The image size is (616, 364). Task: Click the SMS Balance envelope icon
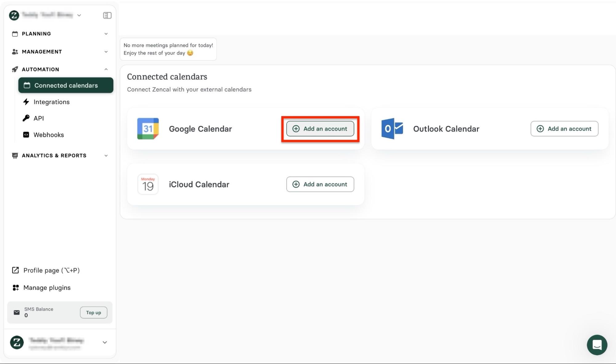pyautogui.click(x=17, y=312)
